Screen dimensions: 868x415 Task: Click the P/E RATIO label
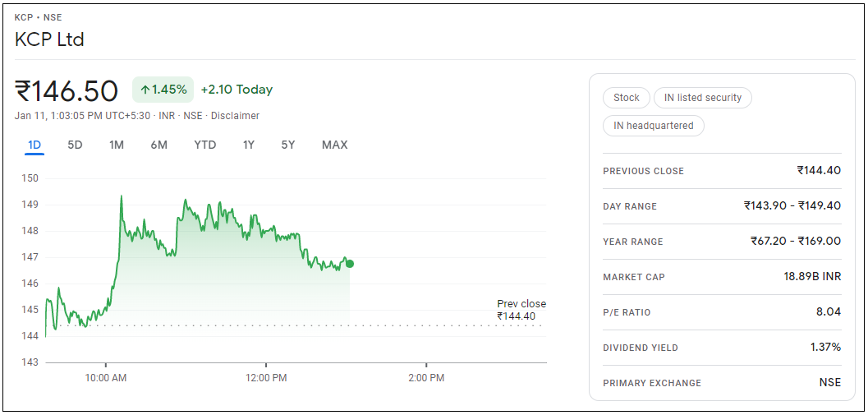[627, 312]
